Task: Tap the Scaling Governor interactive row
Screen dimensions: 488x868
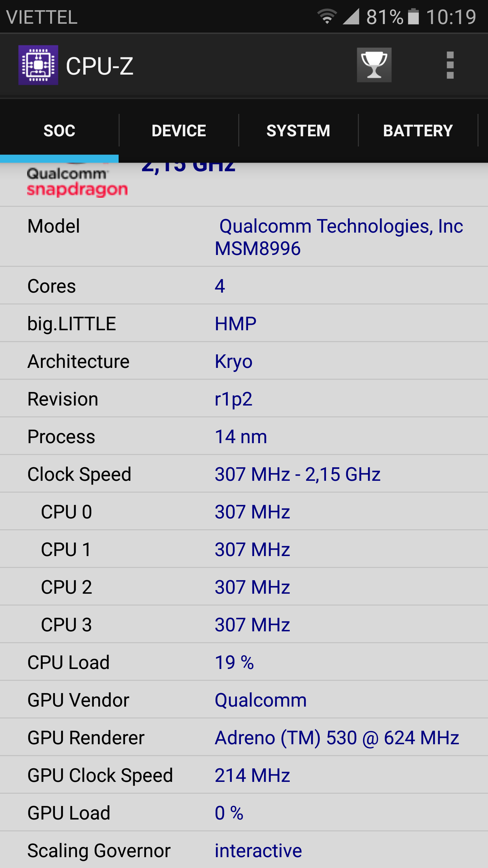Action: (x=244, y=850)
